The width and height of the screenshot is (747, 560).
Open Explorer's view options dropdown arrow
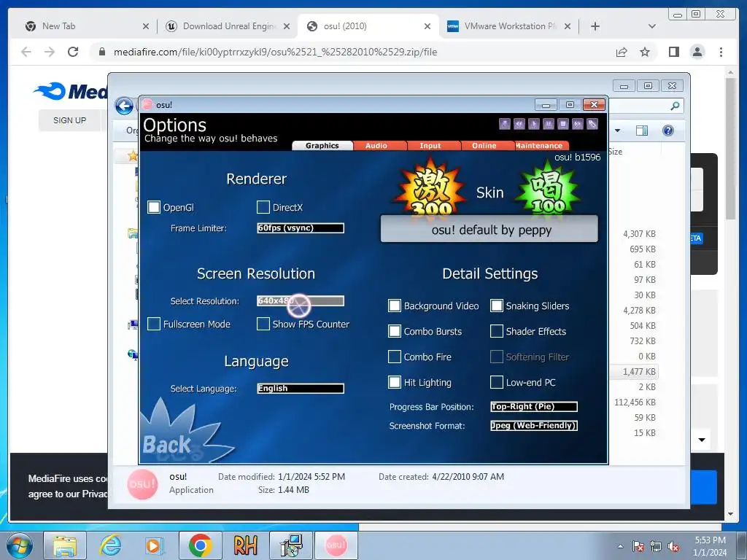618,131
